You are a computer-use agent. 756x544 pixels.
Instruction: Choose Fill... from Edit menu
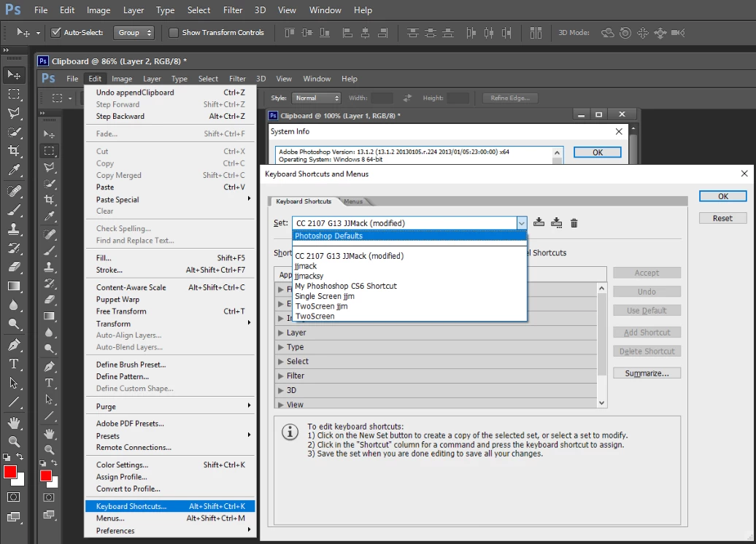point(170,258)
